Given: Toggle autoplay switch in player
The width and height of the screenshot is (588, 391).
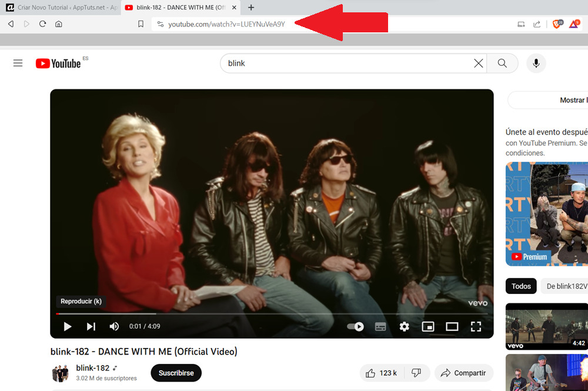Looking at the screenshot, I should 355,326.
